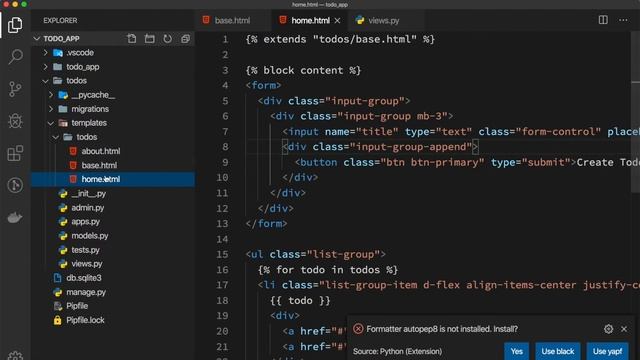
Task: Click the for todo in todos line
Action: [328, 270]
